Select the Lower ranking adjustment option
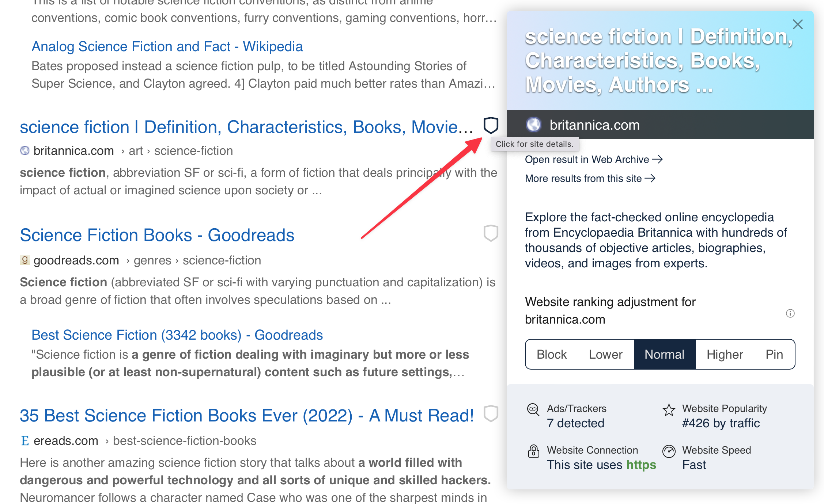824x504 pixels. tap(605, 354)
